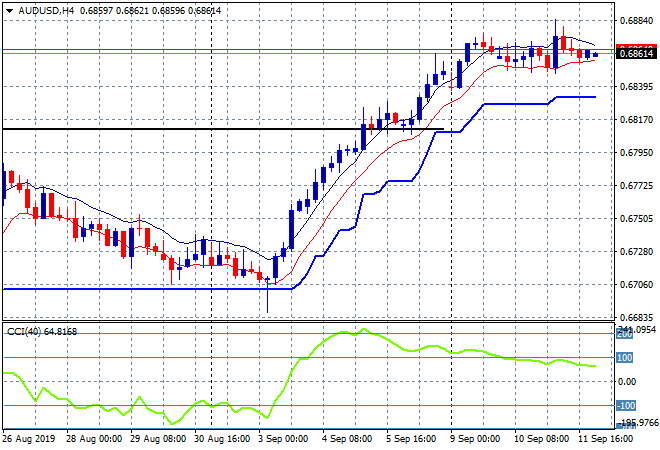Click the CCI 100 level label

[x=625, y=358]
